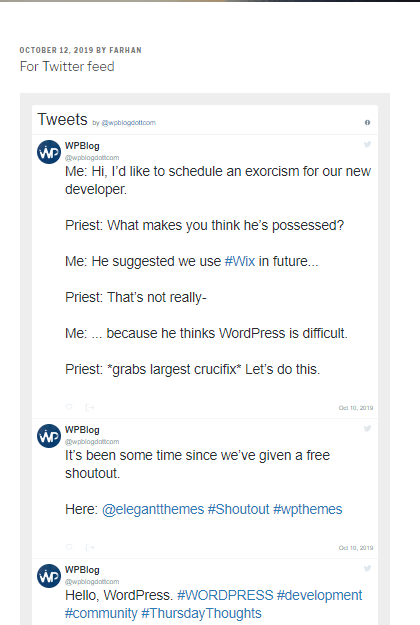The width and height of the screenshot is (420, 625).
Task: Open WPBlog avatar on first tweet
Action: pos(49,152)
